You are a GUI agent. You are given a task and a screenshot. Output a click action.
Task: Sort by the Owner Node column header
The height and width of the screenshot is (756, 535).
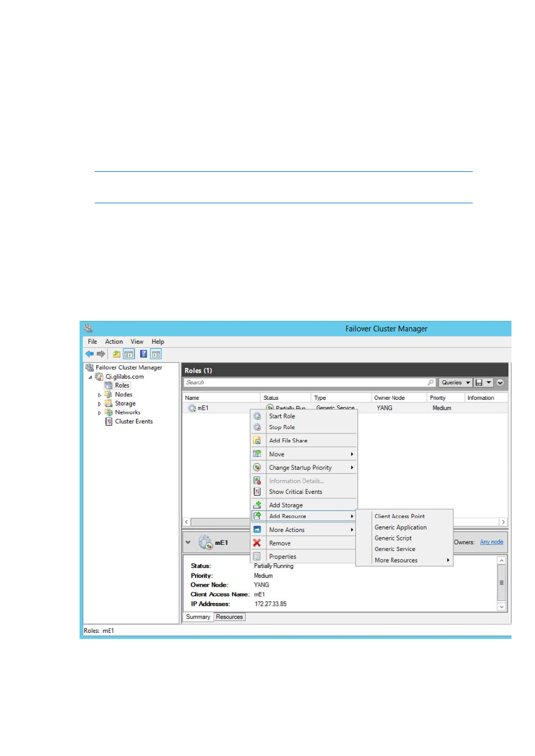(399, 398)
